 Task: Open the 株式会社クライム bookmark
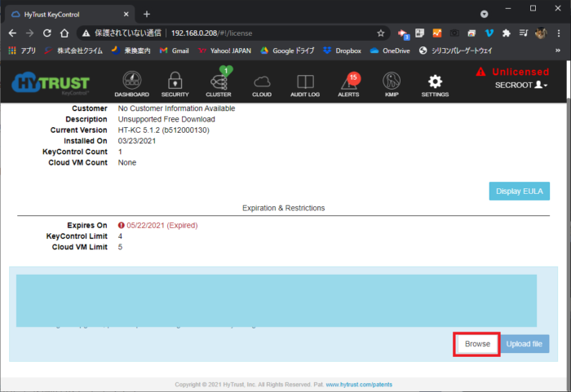[73, 51]
